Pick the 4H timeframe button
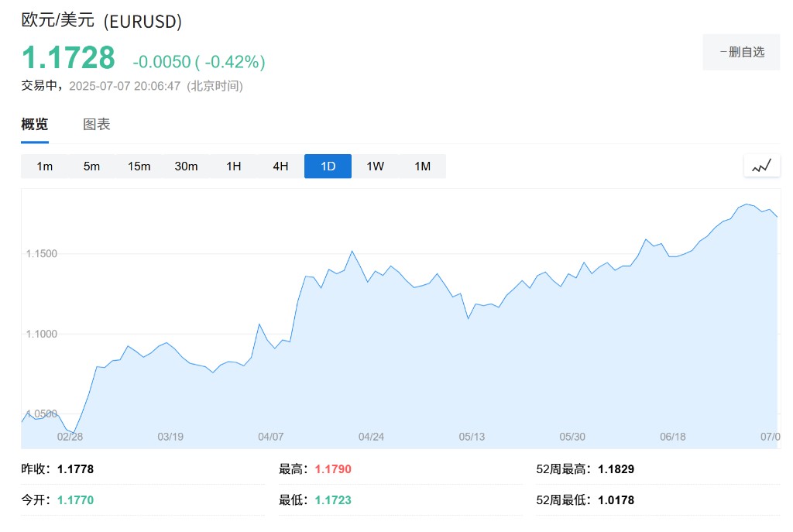Image resolution: width=793 pixels, height=532 pixels. [x=280, y=166]
